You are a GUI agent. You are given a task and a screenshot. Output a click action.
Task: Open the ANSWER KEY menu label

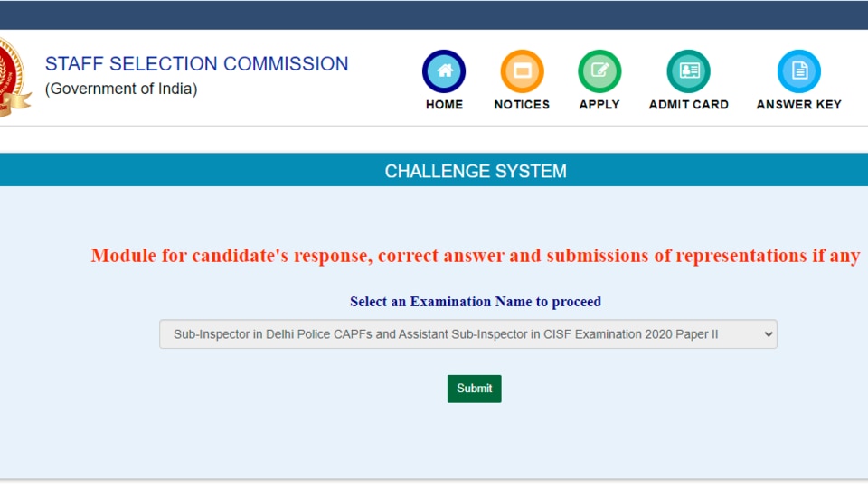tap(798, 105)
